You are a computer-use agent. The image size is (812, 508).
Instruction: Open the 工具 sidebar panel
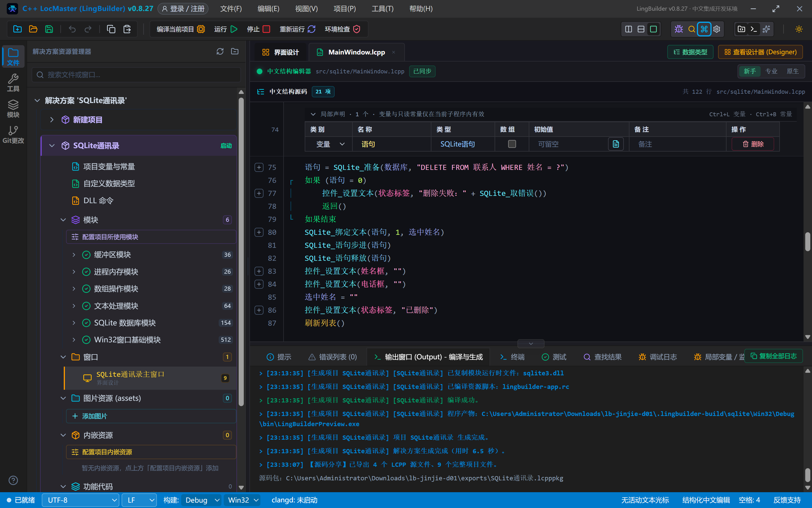pyautogui.click(x=13, y=83)
